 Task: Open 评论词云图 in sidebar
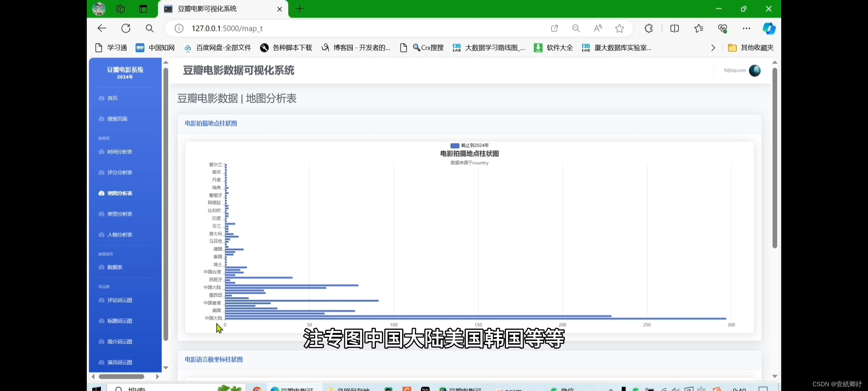point(115,300)
